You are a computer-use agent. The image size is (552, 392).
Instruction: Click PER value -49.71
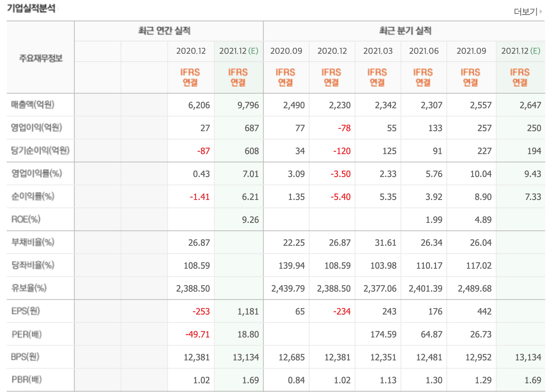[197, 335]
